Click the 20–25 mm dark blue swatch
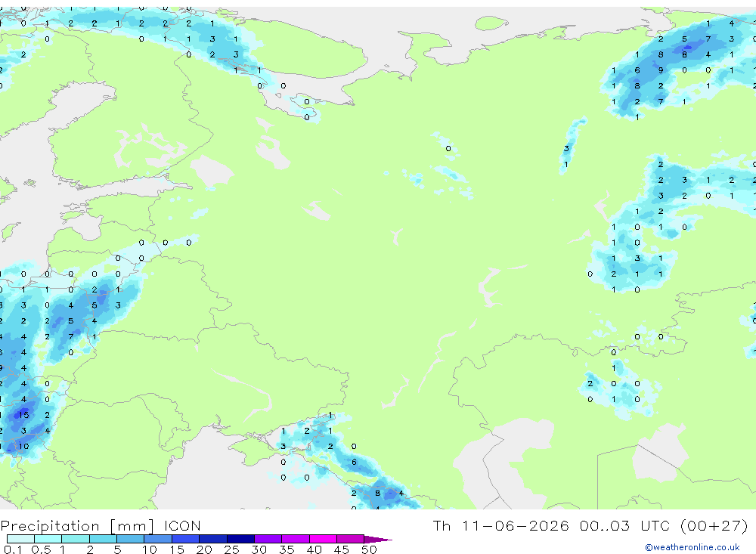The height and width of the screenshot is (554, 756). tap(212, 539)
